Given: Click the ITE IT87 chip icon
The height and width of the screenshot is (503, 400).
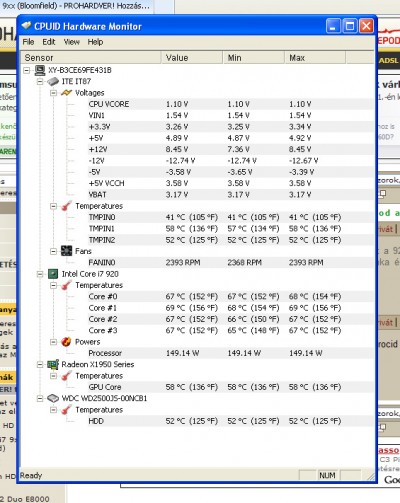Looking at the screenshot, I should click(x=53, y=82).
